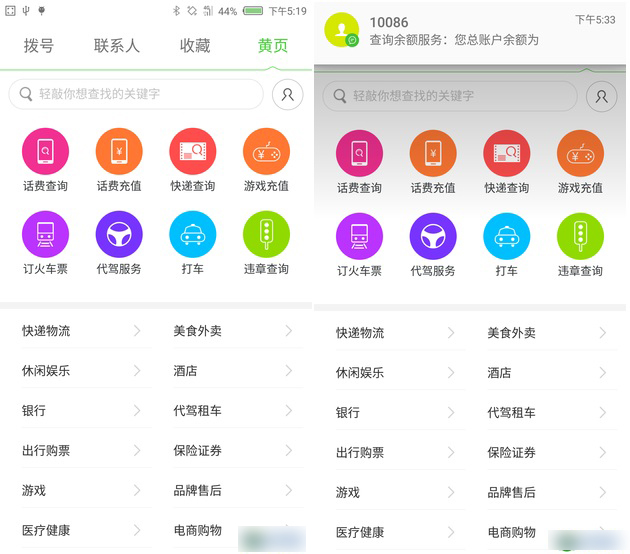Open 游戏 category in right screen

400,493
